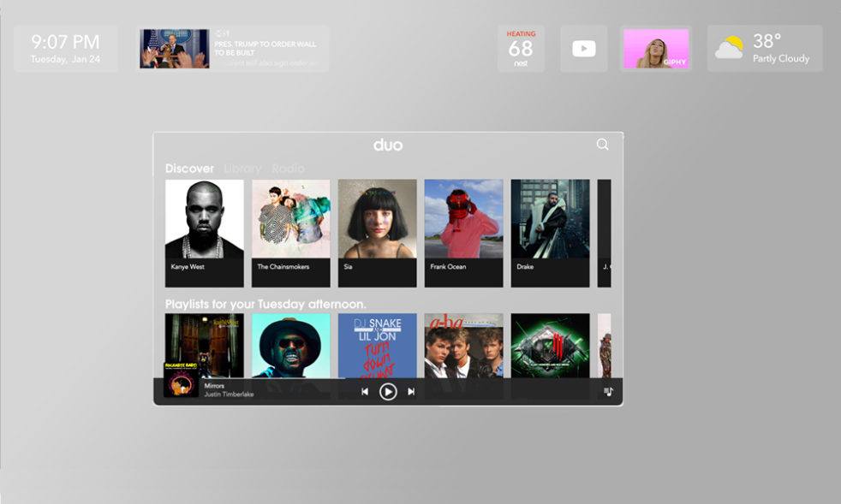The height and width of the screenshot is (504, 841).
Task: Click the search magnifier icon in duo
Action: click(x=602, y=145)
